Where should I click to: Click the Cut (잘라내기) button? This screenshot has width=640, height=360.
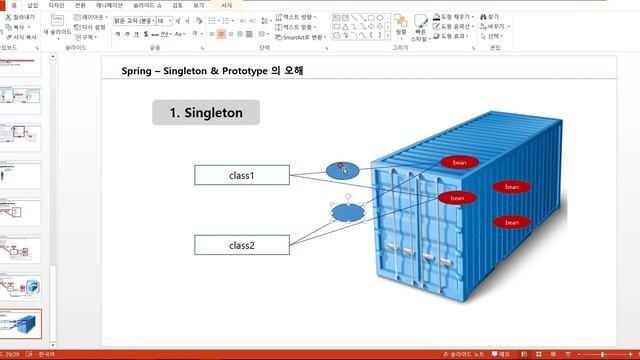[x=20, y=18]
